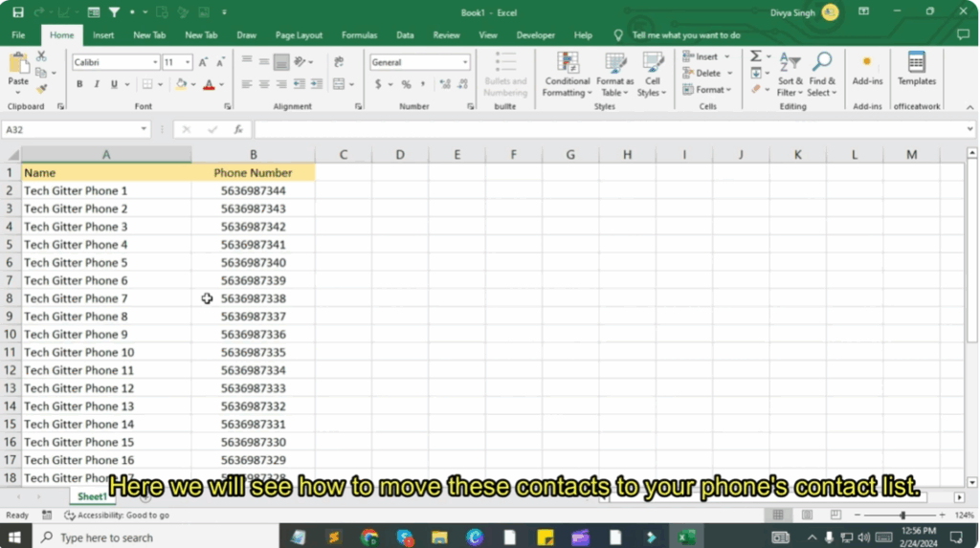Apply the Fill Color bucket
The image size is (980, 548).
(x=181, y=84)
